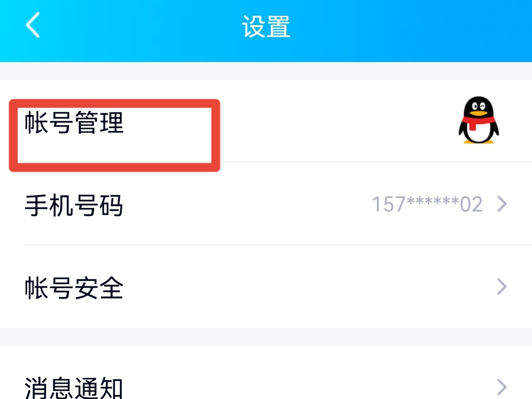Expand the chevron beside the masked phone number
This screenshot has width=532, height=399.
pos(502,204)
